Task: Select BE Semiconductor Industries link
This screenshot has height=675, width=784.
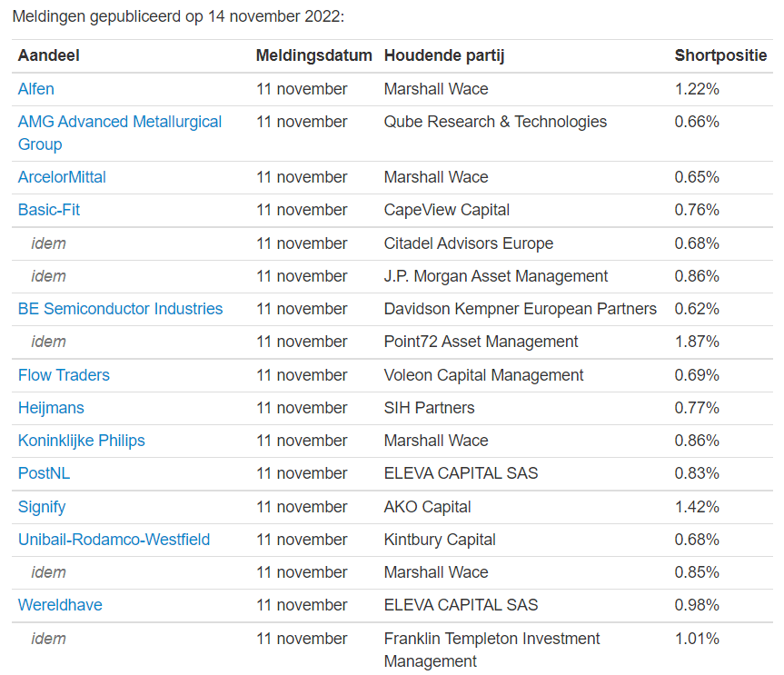Action: pyautogui.click(x=121, y=309)
